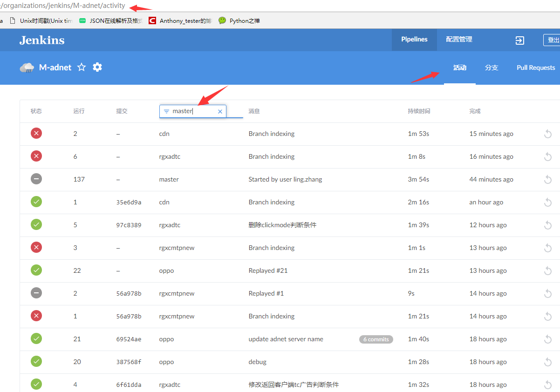Open the 6 commits badge
The width and height of the screenshot is (560, 392).
[x=376, y=339]
